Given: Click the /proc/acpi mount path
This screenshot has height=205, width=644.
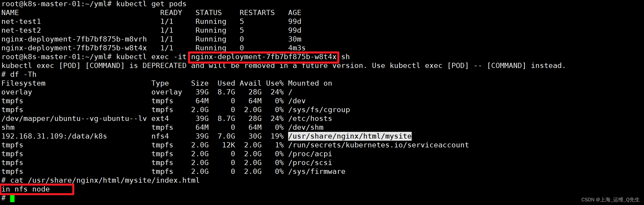Looking at the screenshot, I should pos(310,154).
